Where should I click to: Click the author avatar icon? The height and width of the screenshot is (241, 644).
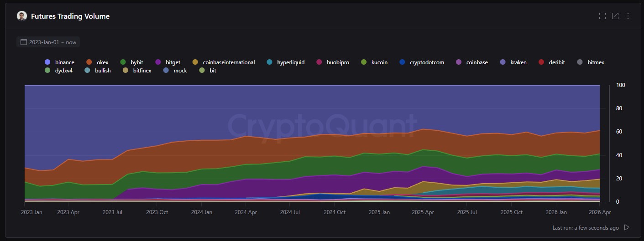[22, 16]
